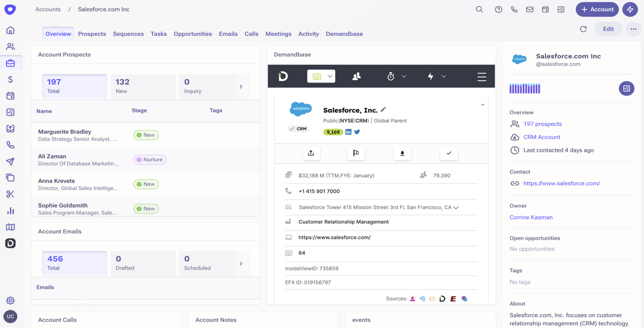This screenshot has height=328, width=644.
Task: Open Salesforce LinkedIn profile icon
Action: (x=348, y=132)
